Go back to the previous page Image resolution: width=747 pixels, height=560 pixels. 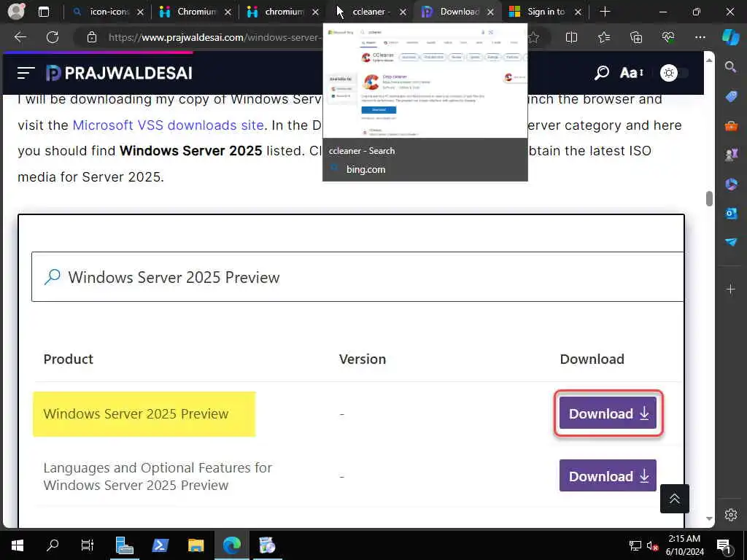pyautogui.click(x=20, y=37)
